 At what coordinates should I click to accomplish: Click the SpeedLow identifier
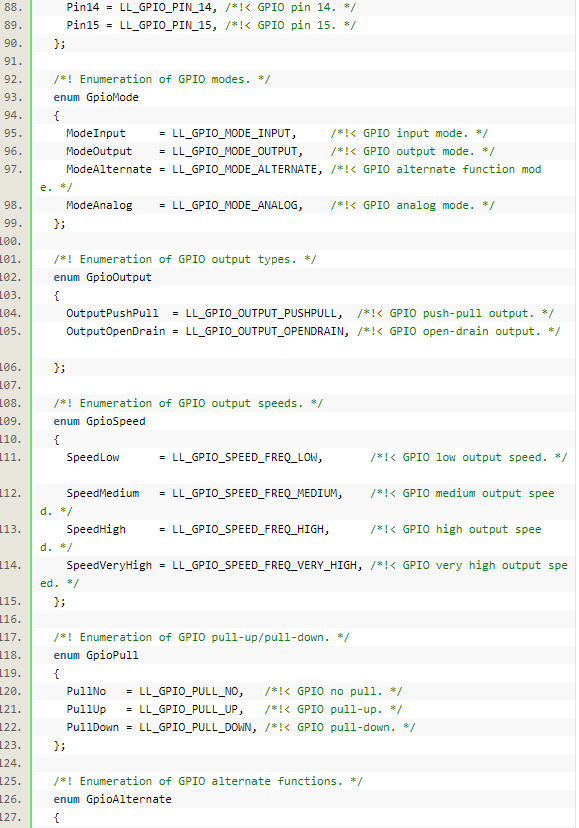click(x=92, y=457)
